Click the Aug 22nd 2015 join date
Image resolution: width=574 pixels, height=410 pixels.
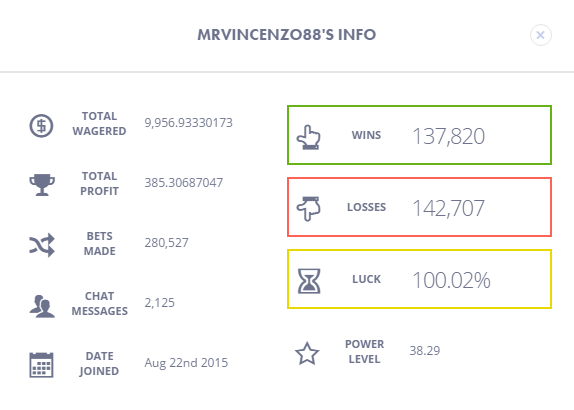click(186, 363)
